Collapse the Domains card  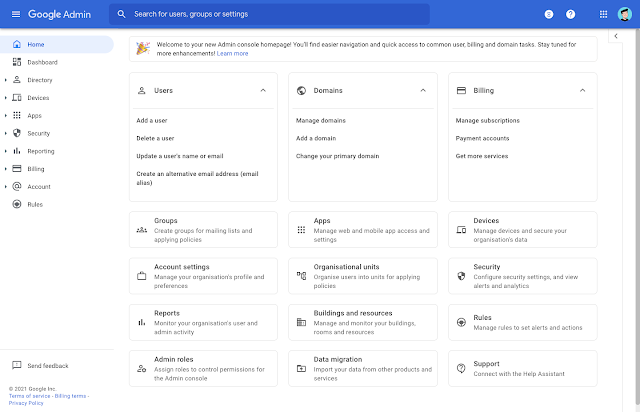point(423,91)
